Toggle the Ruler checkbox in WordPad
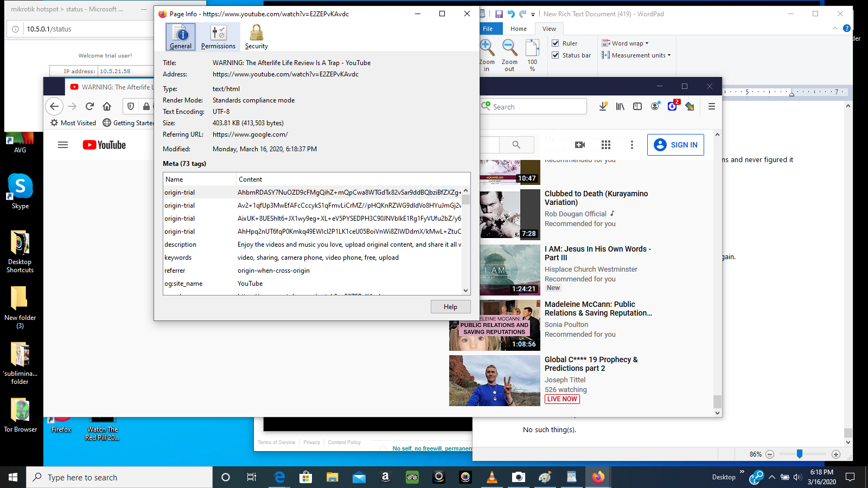 click(556, 43)
